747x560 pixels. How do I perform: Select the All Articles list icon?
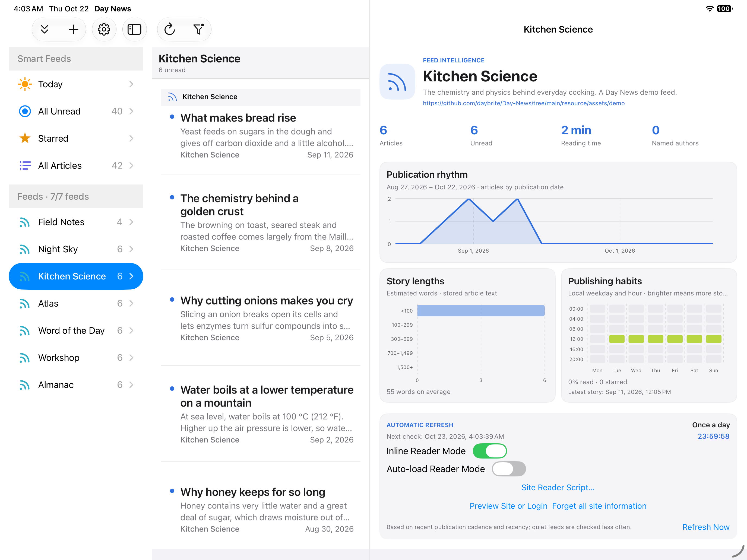pos(25,166)
